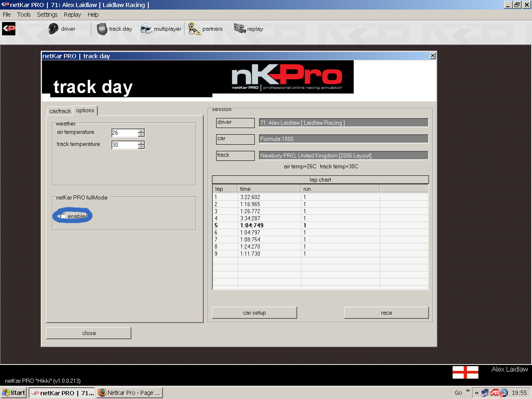
Task: Close the track day dialog with the X
Action: [433, 56]
